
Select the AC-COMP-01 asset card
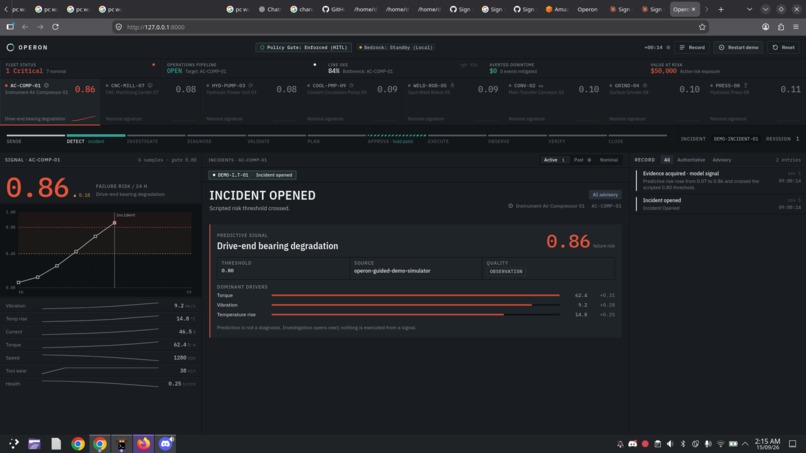[x=50, y=102]
